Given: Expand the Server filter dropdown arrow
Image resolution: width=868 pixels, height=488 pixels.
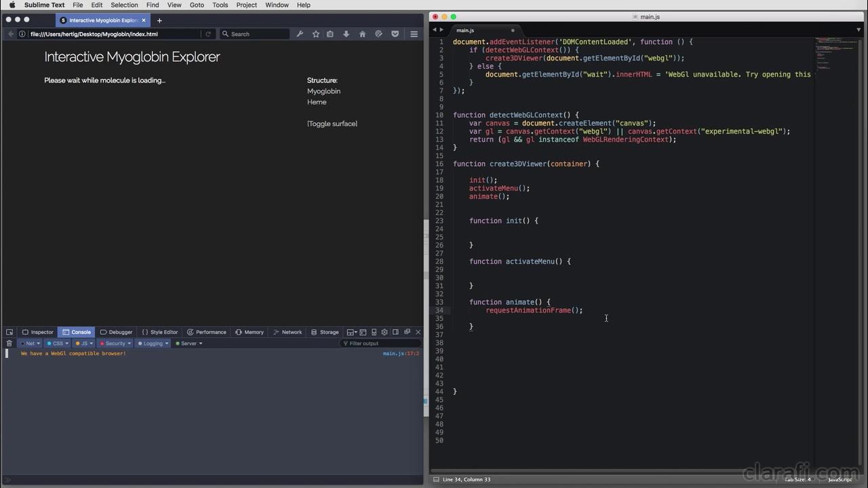Looking at the screenshot, I should 200,344.
